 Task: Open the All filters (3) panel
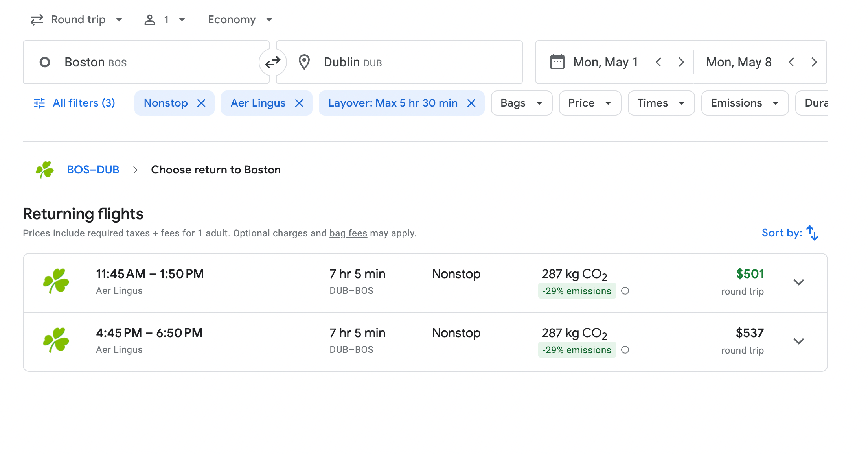tap(75, 103)
